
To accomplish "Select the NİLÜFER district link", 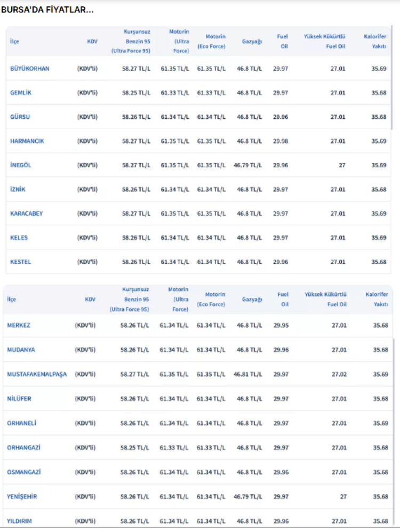I will pos(19,399).
